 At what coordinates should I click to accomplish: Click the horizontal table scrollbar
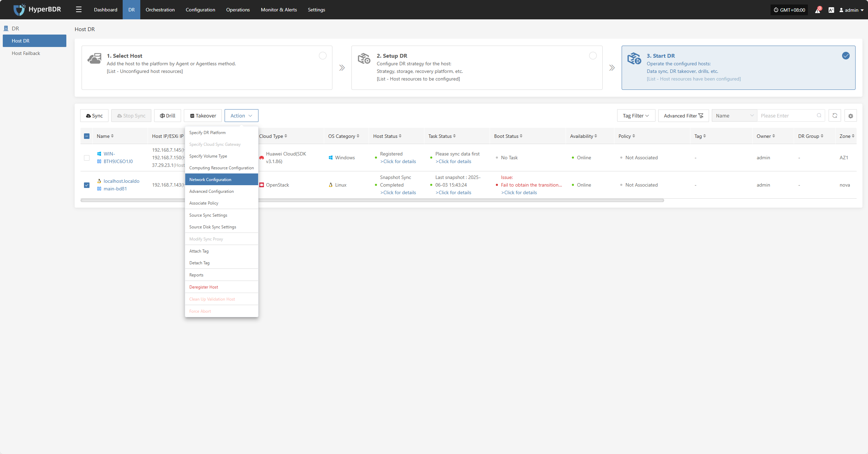(x=372, y=200)
